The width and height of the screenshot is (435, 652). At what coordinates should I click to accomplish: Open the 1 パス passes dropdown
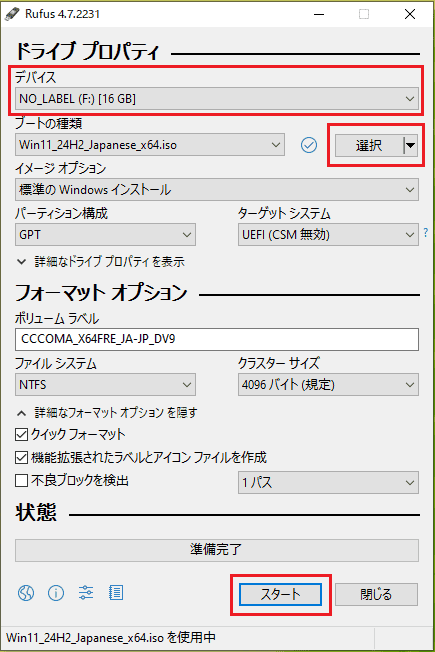pyautogui.click(x=328, y=482)
